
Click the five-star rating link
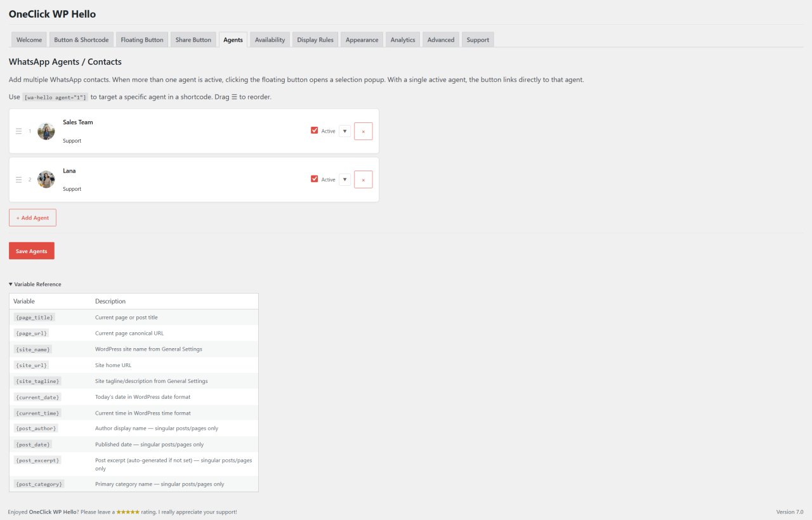pyautogui.click(x=128, y=512)
